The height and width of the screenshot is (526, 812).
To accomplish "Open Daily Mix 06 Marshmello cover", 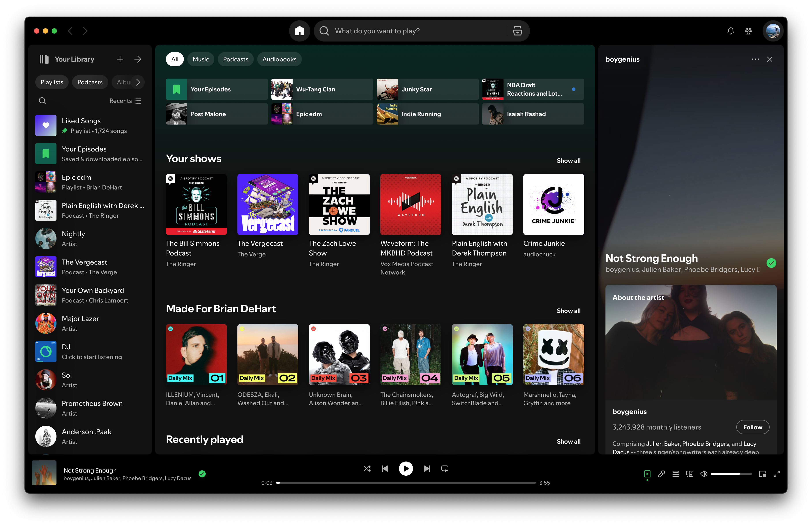I will (x=553, y=355).
